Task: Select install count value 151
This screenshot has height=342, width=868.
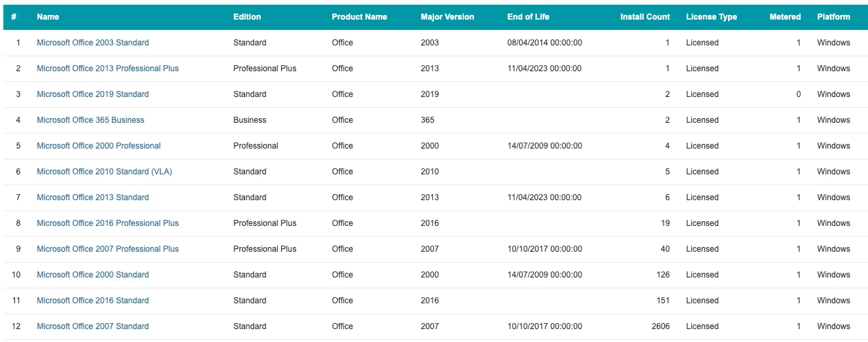Action: pos(663,301)
